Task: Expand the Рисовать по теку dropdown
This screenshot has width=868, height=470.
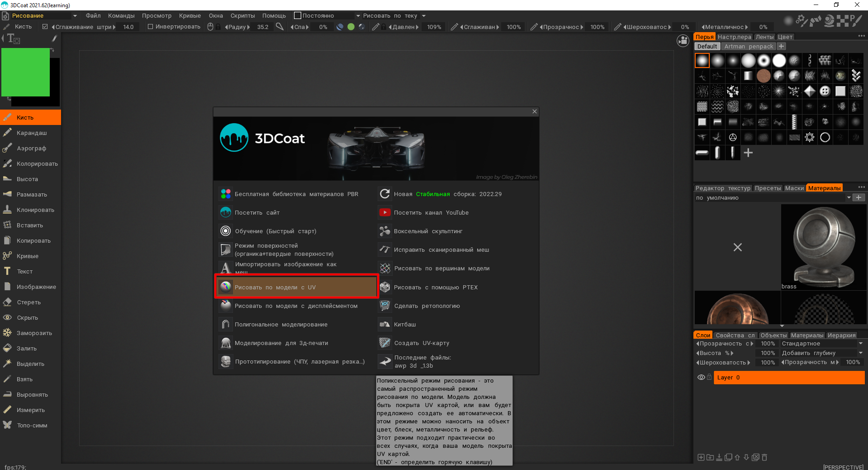Action: tap(424, 16)
